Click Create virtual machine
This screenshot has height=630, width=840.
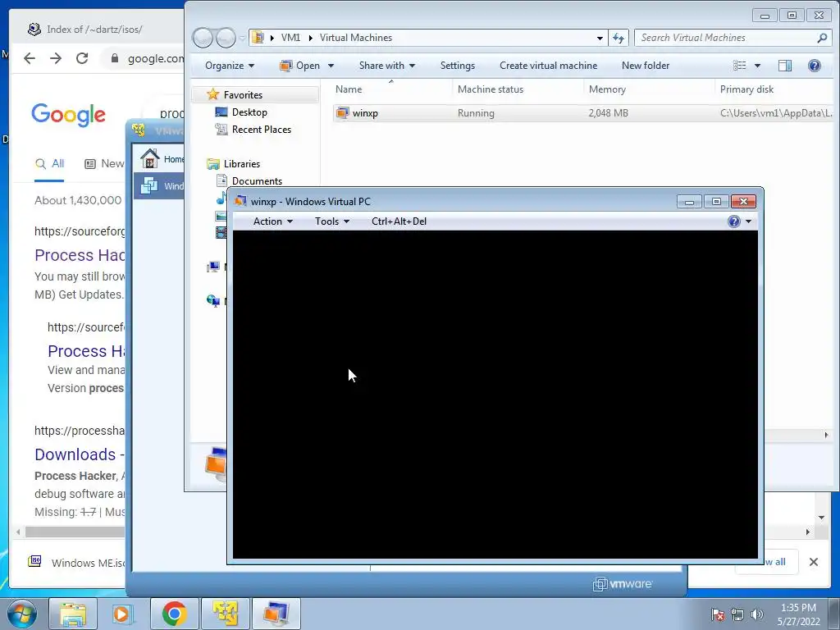coord(548,66)
